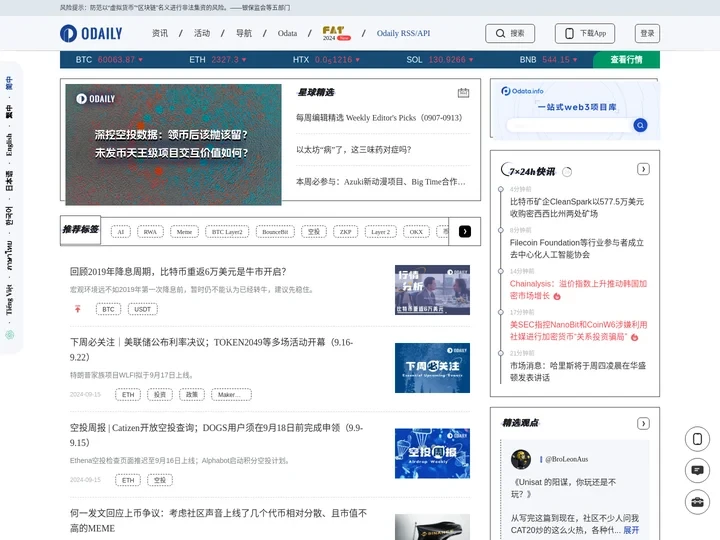Open the Odaily RSS/API link
The image size is (720, 540).
(403, 33)
